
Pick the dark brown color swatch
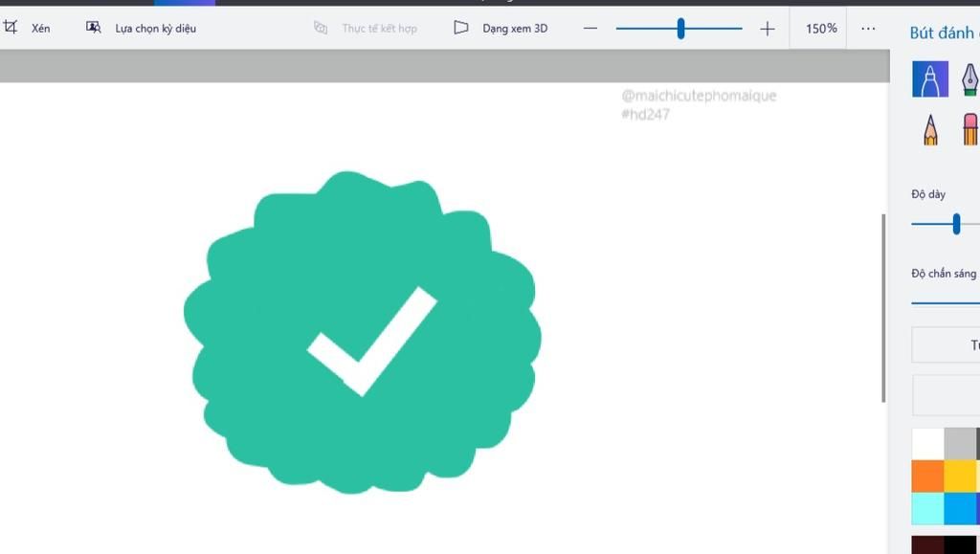tap(927, 544)
